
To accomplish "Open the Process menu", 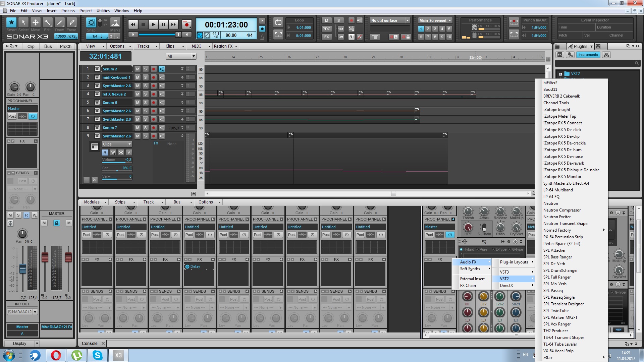I will (x=68, y=11).
